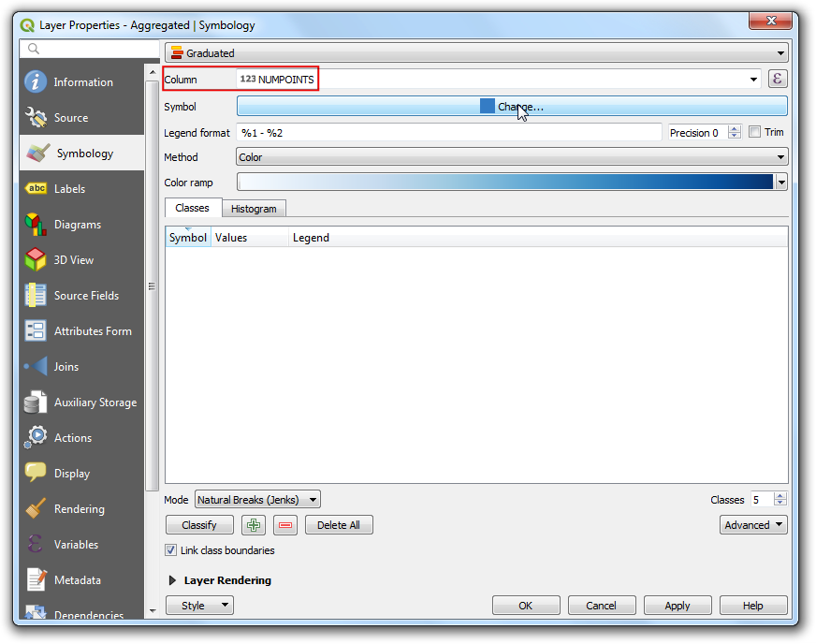The image size is (816, 644).
Task: Switch to the Histogram tab
Action: (254, 209)
